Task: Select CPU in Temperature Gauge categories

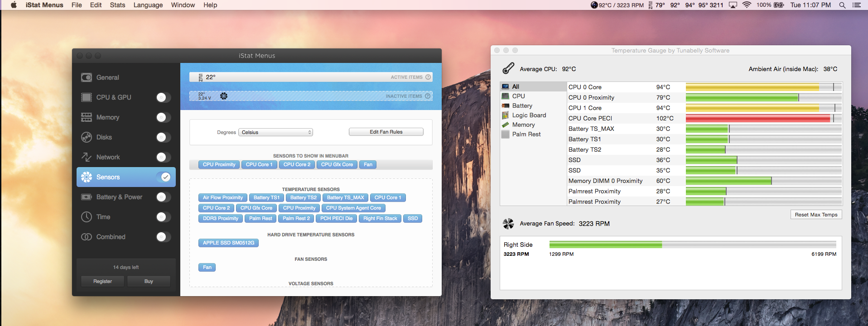Action: click(533, 96)
